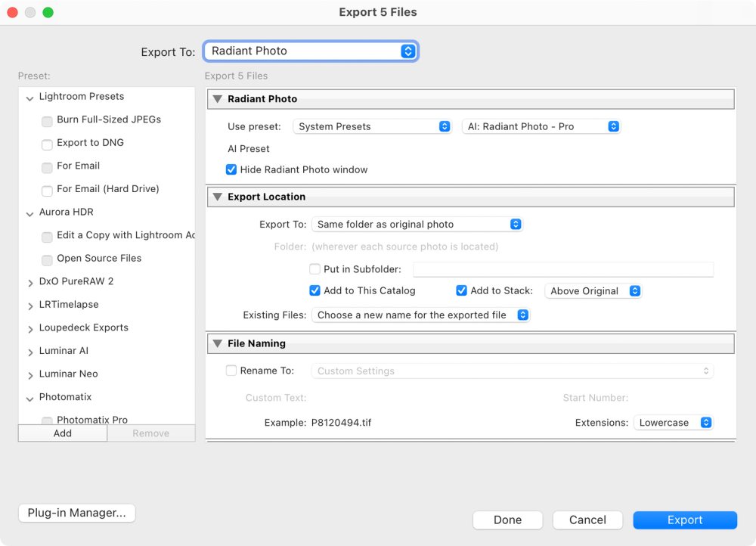Open the AI: Radiant Photo - Pro dropdown

point(541,126)
